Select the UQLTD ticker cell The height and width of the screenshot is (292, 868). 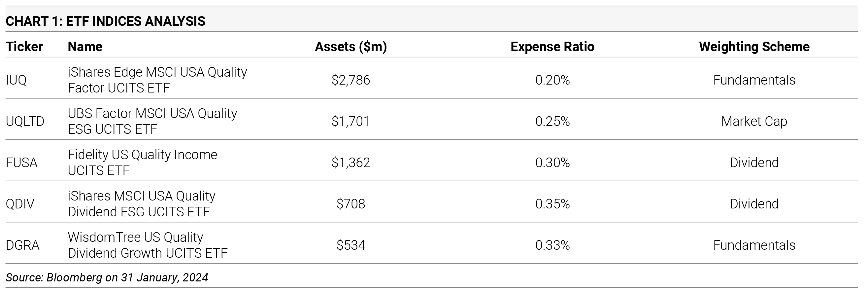tap(25, 121)
